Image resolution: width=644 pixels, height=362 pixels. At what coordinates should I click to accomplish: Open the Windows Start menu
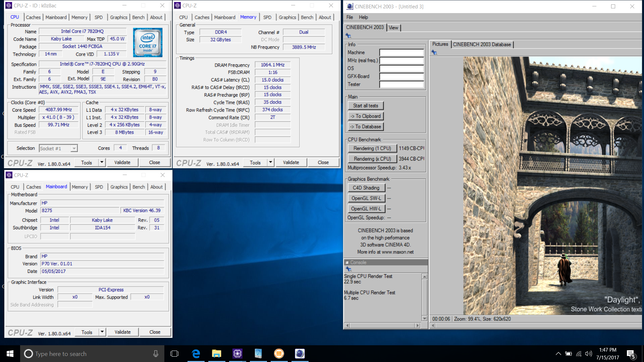(10, 354)
